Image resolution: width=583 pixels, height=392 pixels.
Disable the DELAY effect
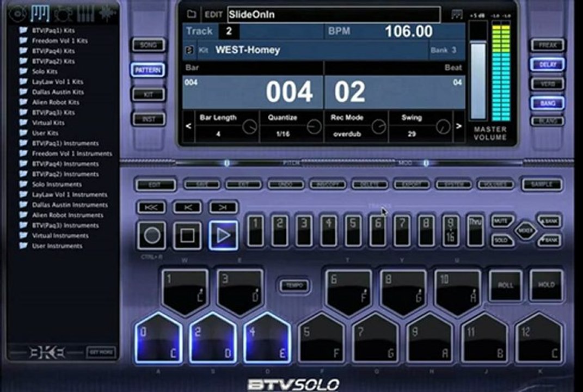[x=547, y=64]
